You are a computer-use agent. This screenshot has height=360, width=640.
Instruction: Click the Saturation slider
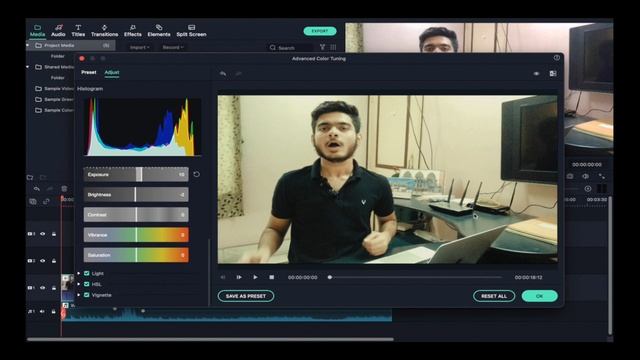(x=136, y=255)
